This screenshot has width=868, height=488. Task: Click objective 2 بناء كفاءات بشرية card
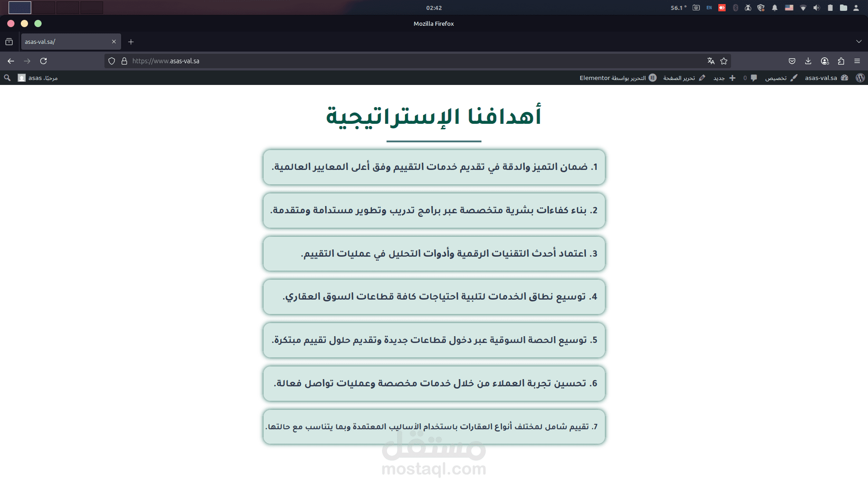click(x=434, y=211)
